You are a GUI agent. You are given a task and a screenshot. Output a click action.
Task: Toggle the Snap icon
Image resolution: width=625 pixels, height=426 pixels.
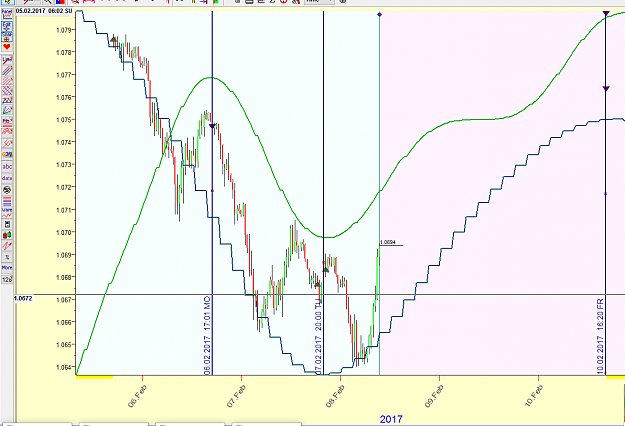(x=7, y=37)
